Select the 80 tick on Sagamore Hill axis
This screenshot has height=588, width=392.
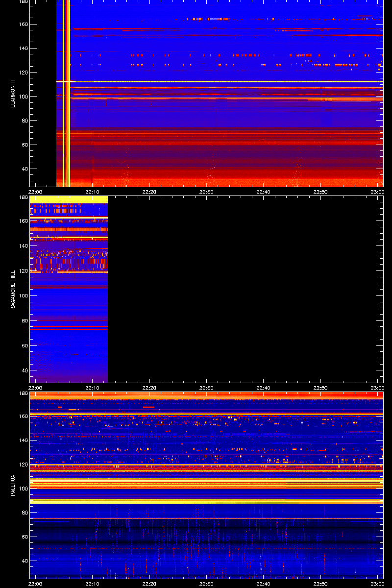tap(24, 321)
